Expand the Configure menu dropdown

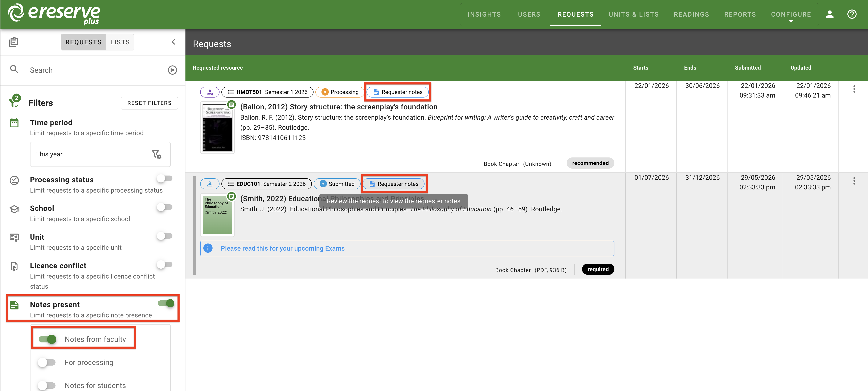(791, 16)
